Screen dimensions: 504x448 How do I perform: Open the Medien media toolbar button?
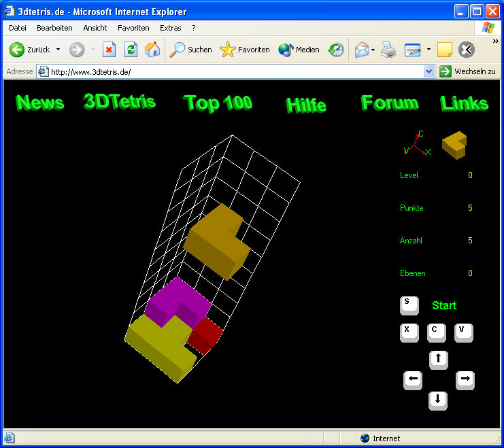[x=299, y=50]
